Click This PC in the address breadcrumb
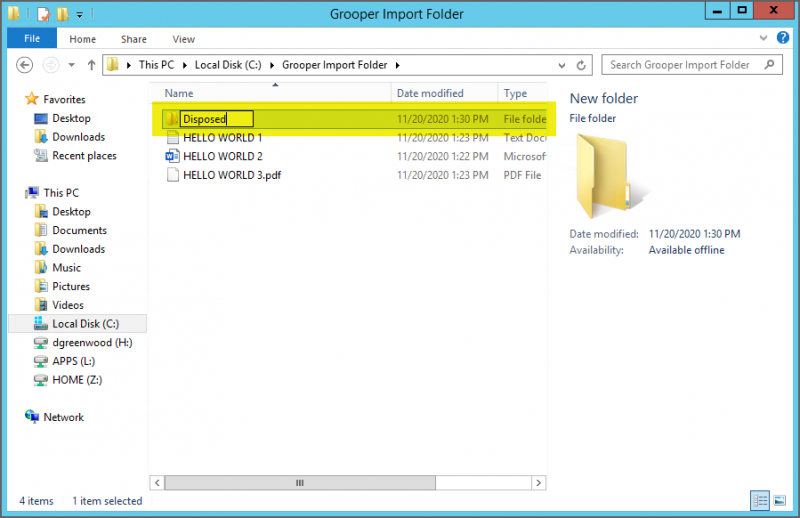 [156, 65]
